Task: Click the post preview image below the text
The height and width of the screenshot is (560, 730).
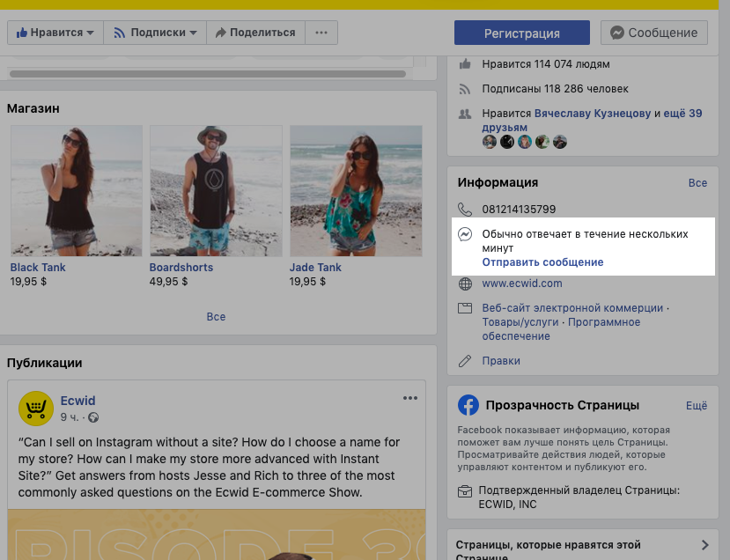Action: point(217,534)
